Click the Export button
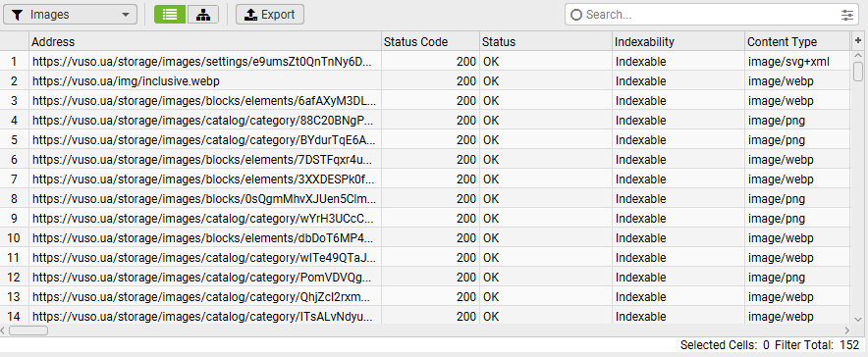This screenshot has width=868, height=357. [x=270, y=15]
